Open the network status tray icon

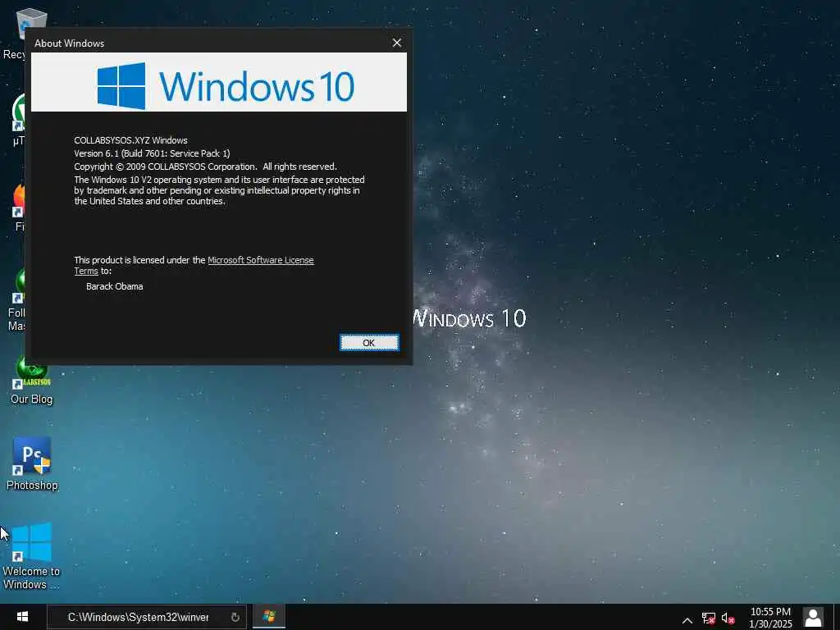708,619
